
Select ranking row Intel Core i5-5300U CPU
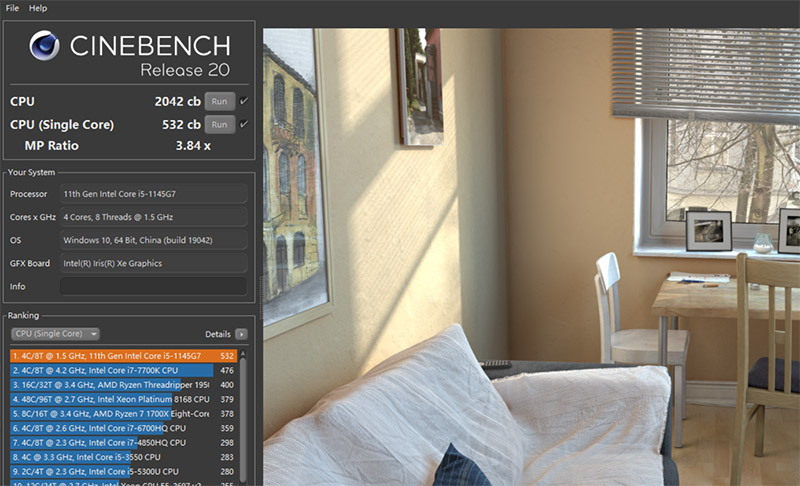point(123,472)
